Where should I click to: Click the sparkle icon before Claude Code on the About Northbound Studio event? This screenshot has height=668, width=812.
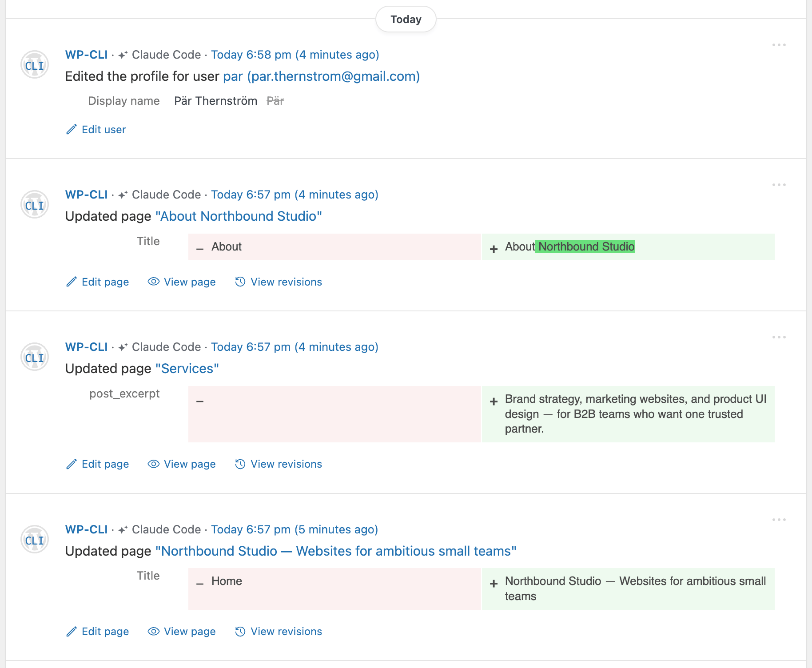click(x=123, y=195)
